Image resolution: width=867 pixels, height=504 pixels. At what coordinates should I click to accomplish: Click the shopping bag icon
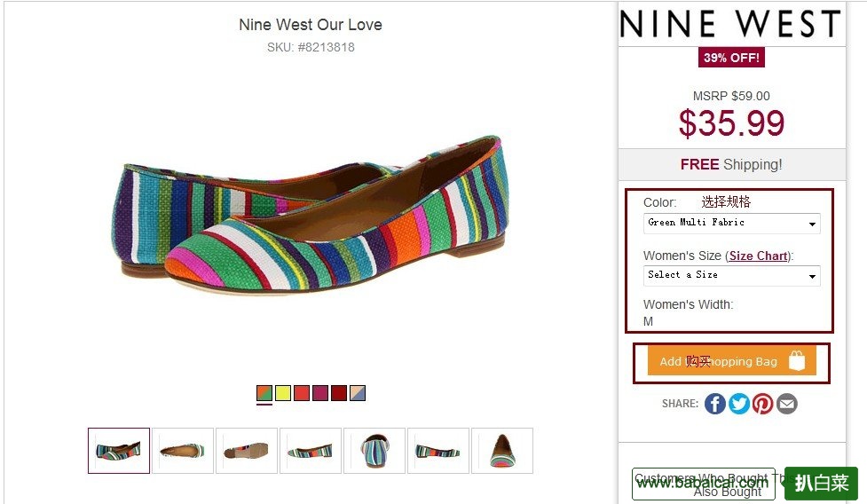[796, 360]
